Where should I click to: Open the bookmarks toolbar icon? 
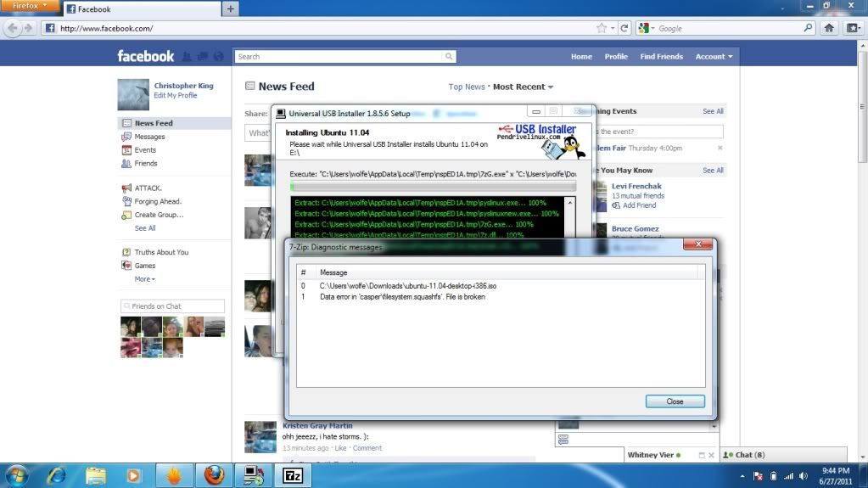[x=853, y=28]
